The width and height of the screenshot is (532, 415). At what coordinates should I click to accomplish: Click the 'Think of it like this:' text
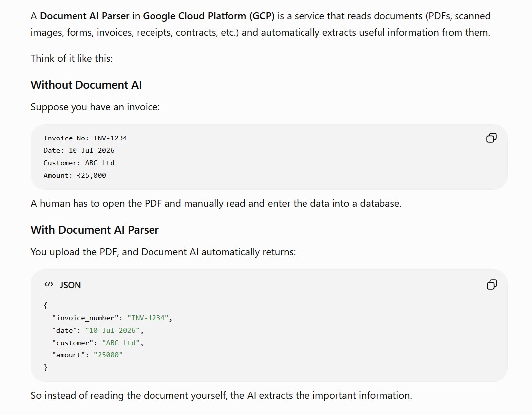coord(72,58)
